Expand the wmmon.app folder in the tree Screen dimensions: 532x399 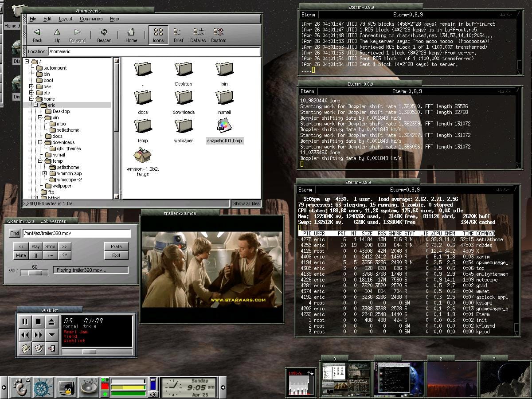coord(45,173)
